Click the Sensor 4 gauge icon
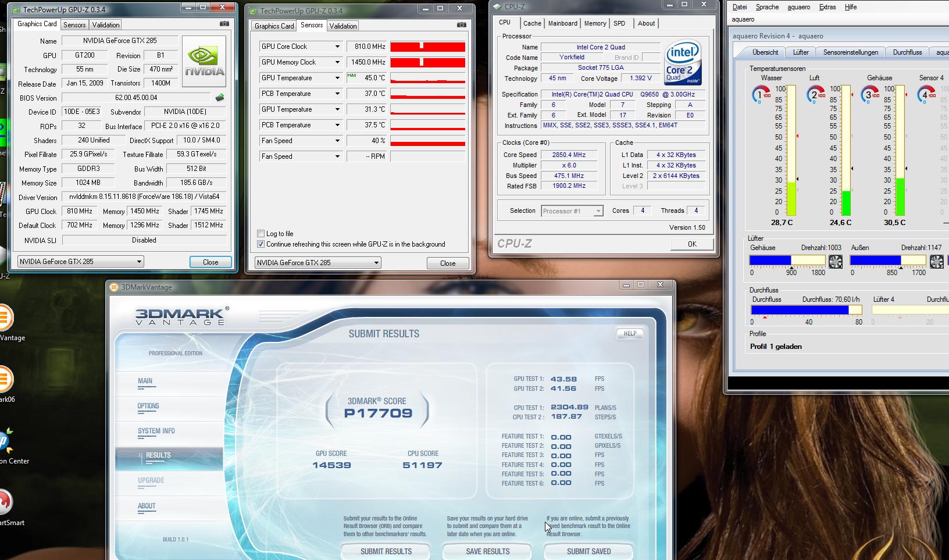This screenshot has width=949, height=560. [x=926, y=94]
